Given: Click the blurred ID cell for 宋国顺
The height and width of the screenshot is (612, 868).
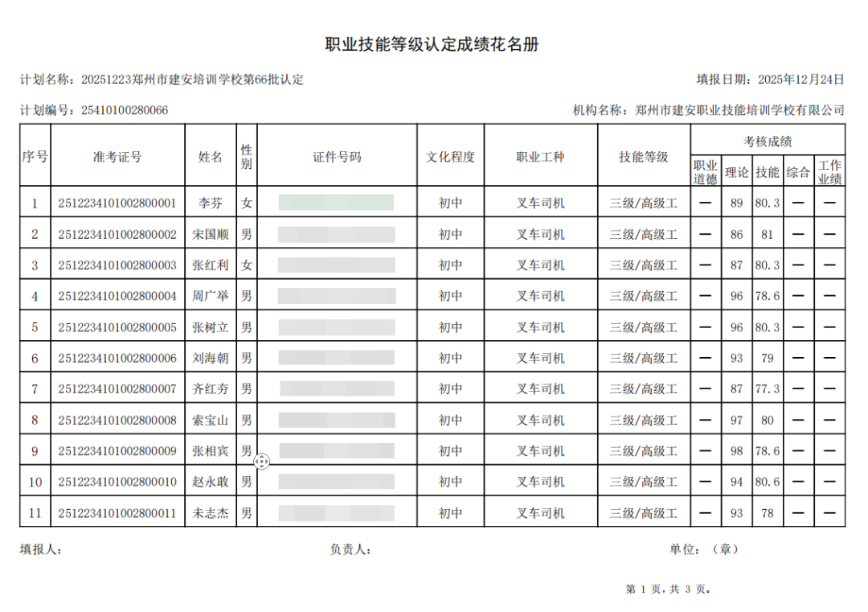Looking at the screenshot, I should click(336, 235).
